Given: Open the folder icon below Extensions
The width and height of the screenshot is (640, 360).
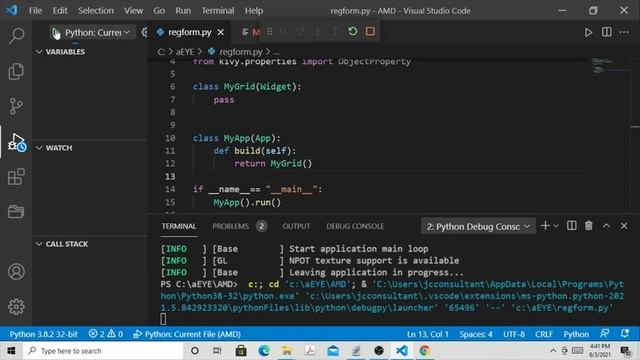Looking at the screenshot, I should pyautogui.click(x=16, y=212).
